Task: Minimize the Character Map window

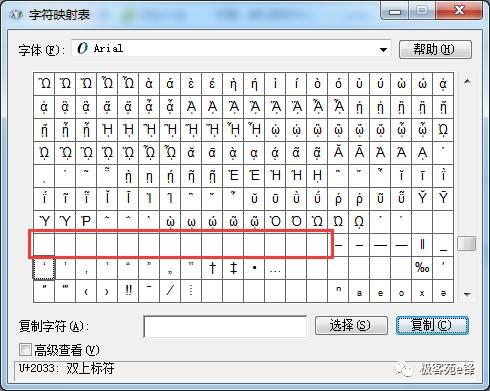Action: [x=395, y=11]
